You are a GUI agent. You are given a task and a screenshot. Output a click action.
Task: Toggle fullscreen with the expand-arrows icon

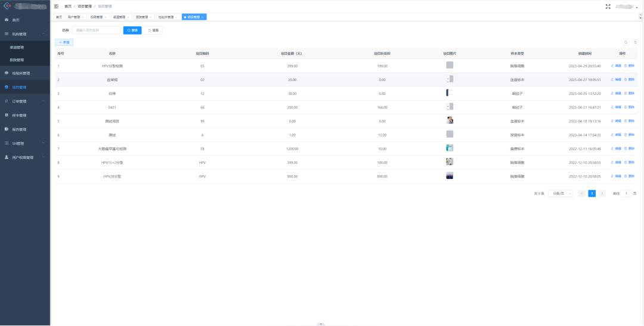click(608, 7)
